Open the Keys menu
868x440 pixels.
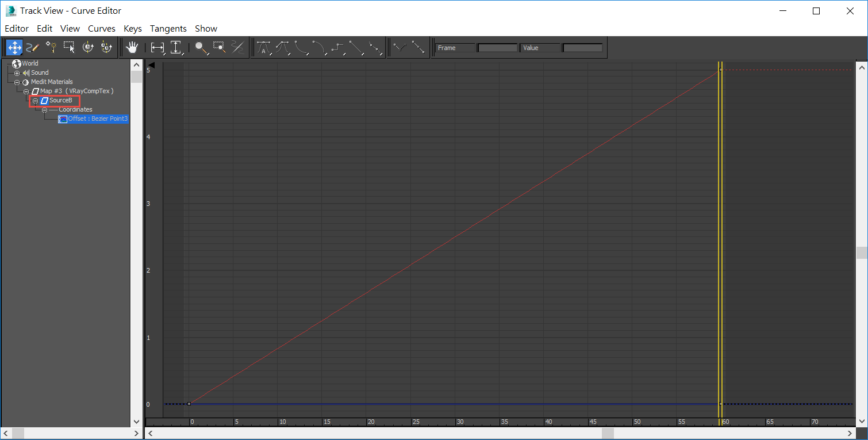133,28
